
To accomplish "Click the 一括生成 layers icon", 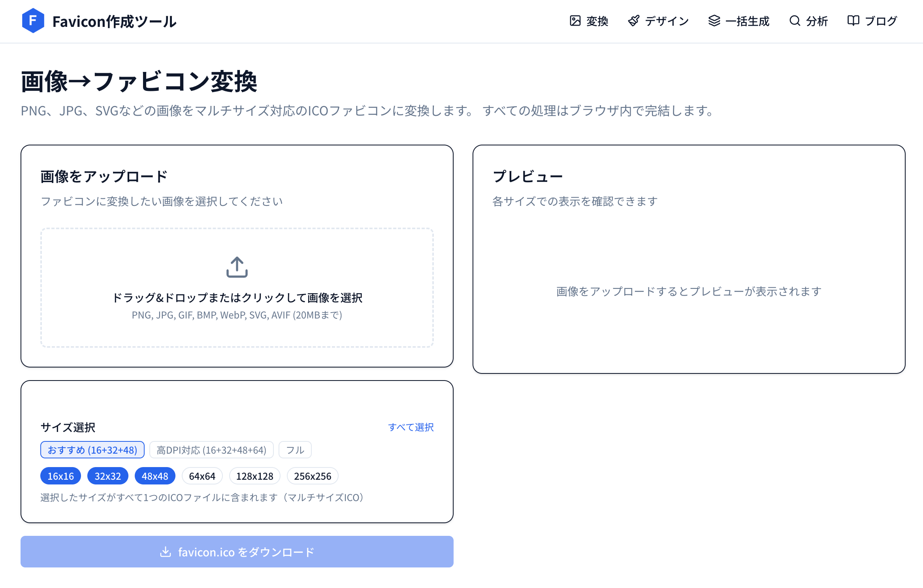I will [x=714, y=21].
